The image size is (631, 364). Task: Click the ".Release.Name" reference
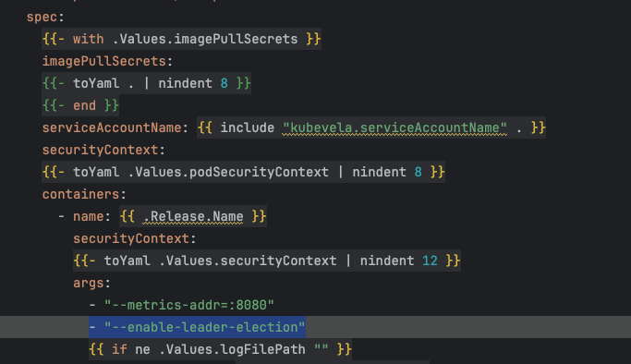click(x=193, y=217)
